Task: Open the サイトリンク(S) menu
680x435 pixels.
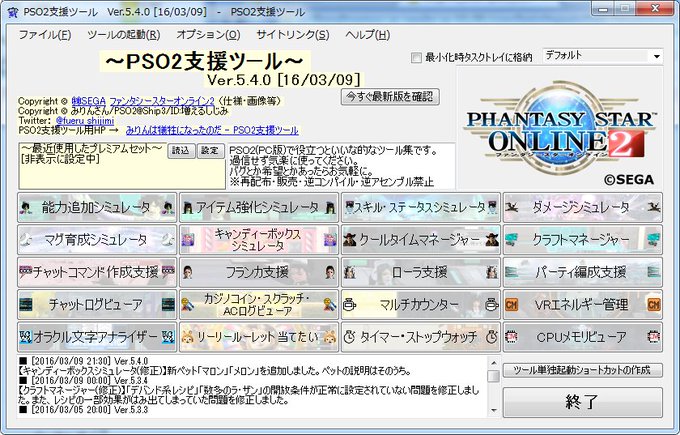Action: (x=293, y=35)
